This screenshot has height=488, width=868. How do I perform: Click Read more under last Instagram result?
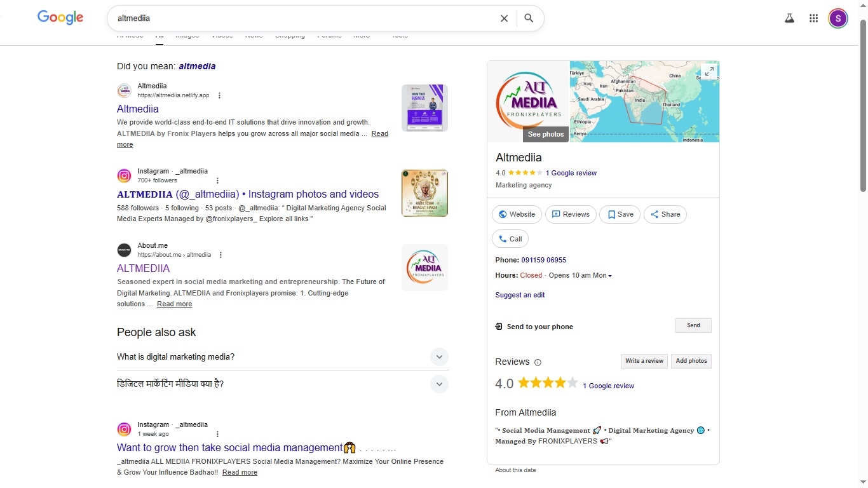tap(240, 472)
